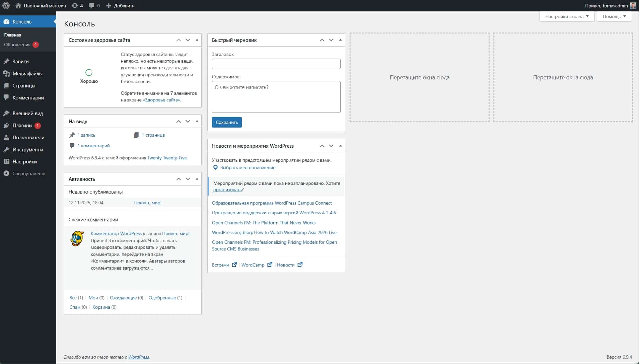This screenshot has width=639, height=364.
Task: Click the external link icon after Встречи
Action: [234, 265]
